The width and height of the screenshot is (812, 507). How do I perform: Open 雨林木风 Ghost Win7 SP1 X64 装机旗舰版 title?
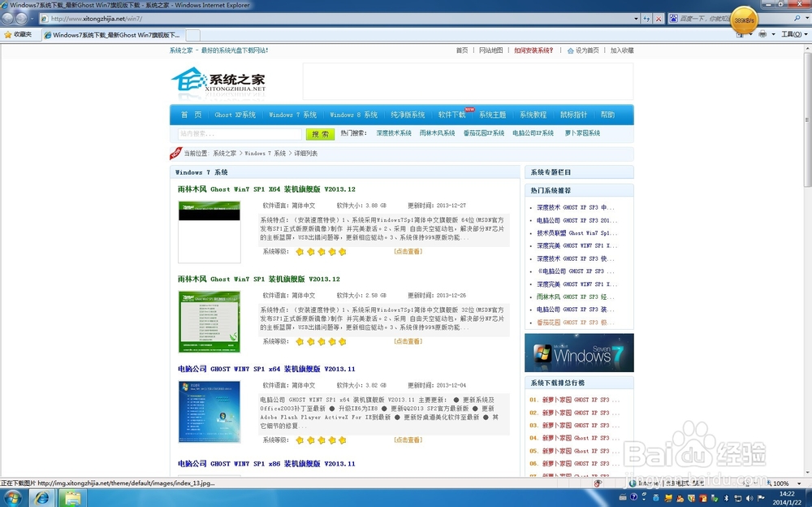(266, 189)
